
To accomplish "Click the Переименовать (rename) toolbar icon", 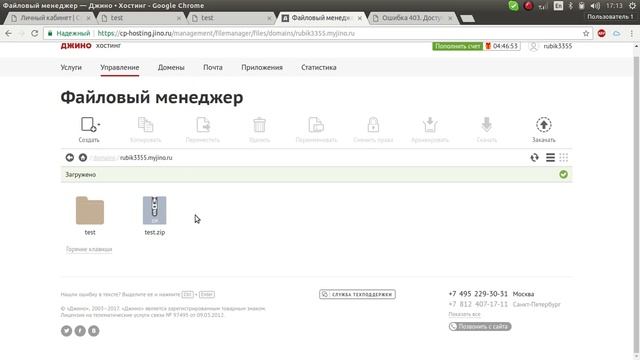I will (316, 125).
